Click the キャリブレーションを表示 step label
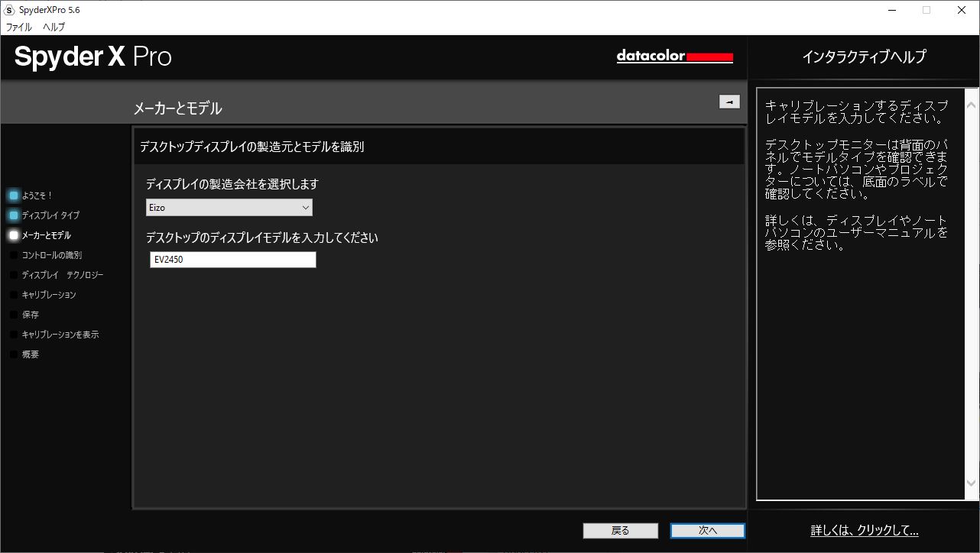 pyautogui.click(x=60, y=335)
